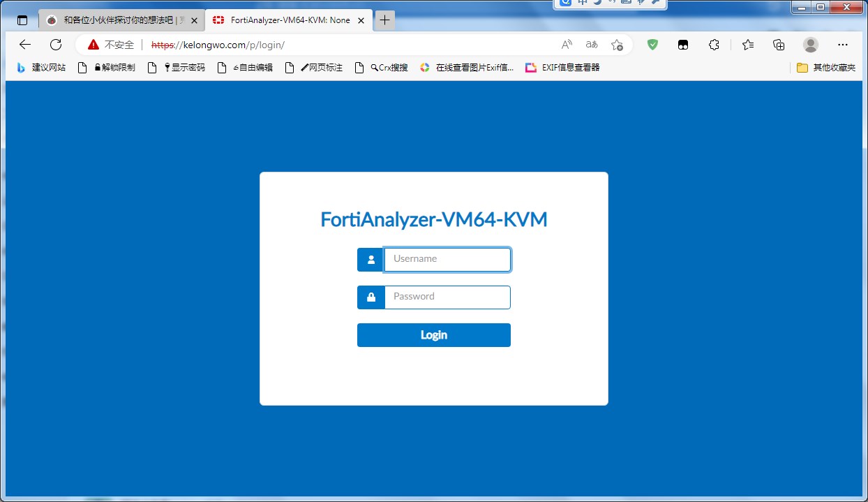Open the extensions puzzle icon

click(x=714, y=45)
